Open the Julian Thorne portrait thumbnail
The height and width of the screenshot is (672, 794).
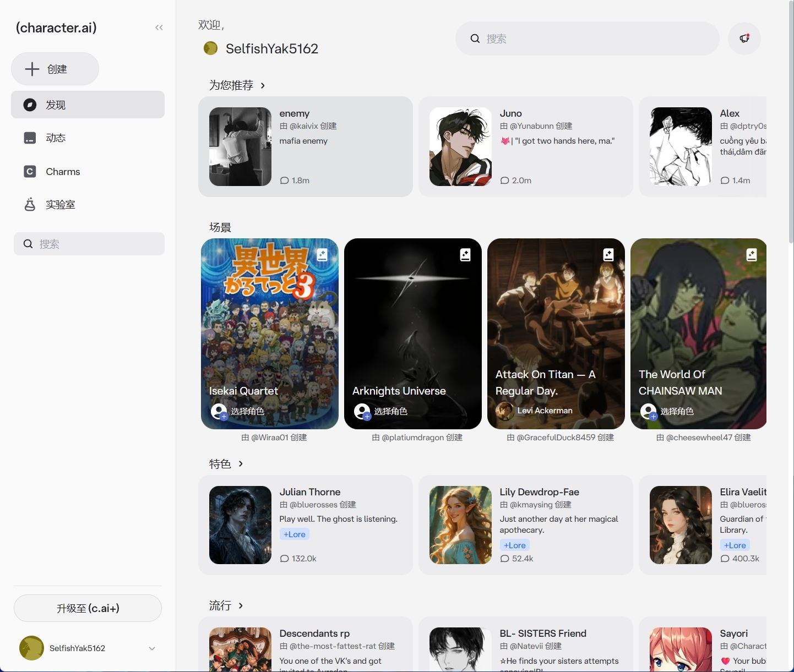tap(240, 525)
